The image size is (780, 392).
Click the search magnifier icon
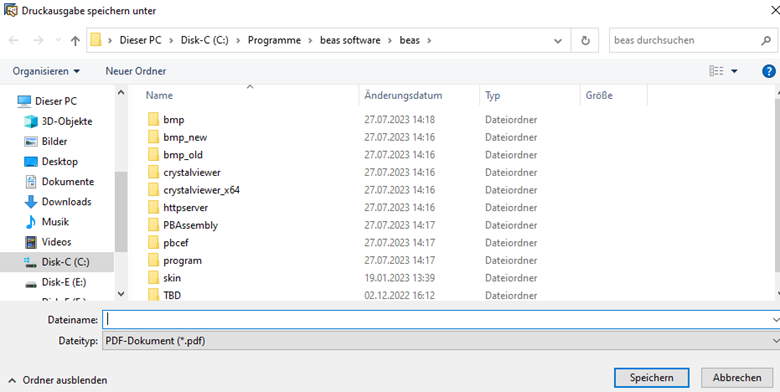tap(766, 41)
